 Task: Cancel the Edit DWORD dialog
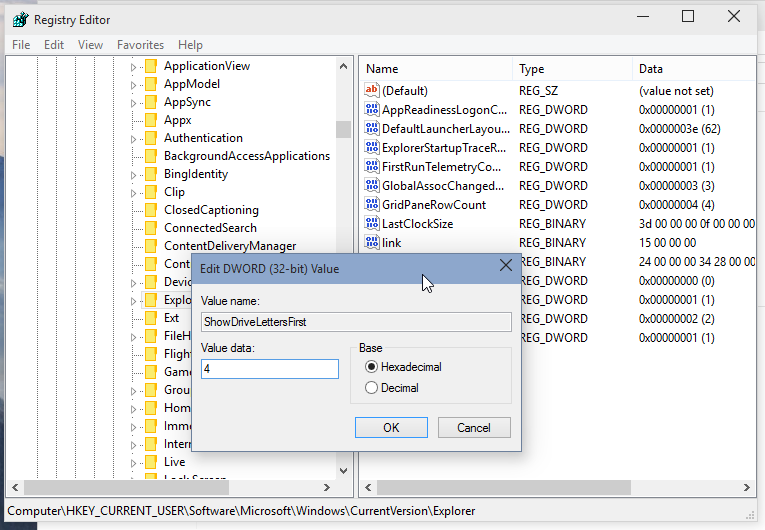474,428
